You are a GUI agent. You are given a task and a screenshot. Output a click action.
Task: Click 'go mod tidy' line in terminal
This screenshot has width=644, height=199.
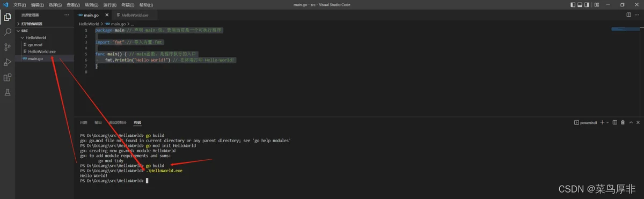111,160
